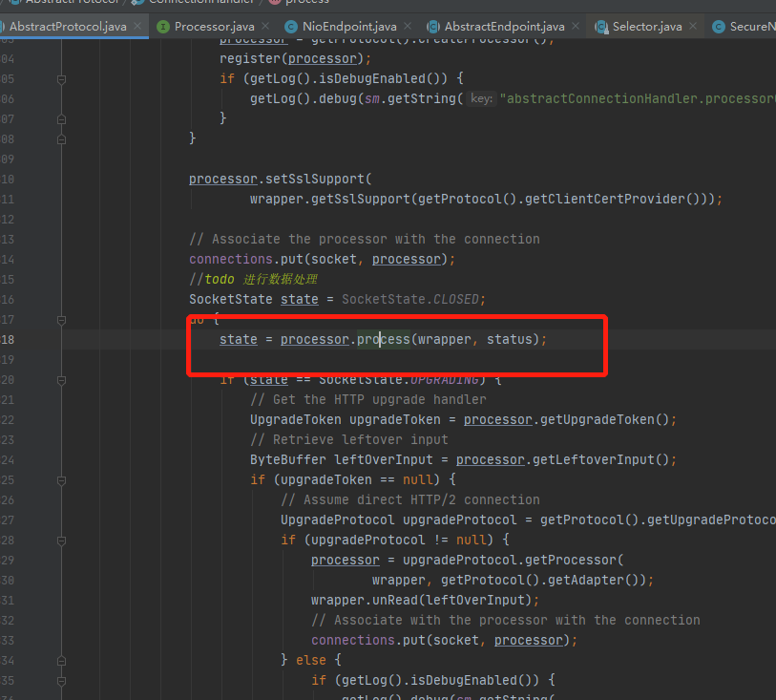Click the Get the HTTP upgrade handler comment
This screenshot has height=700, width=776.
click(x=368, y=399)
